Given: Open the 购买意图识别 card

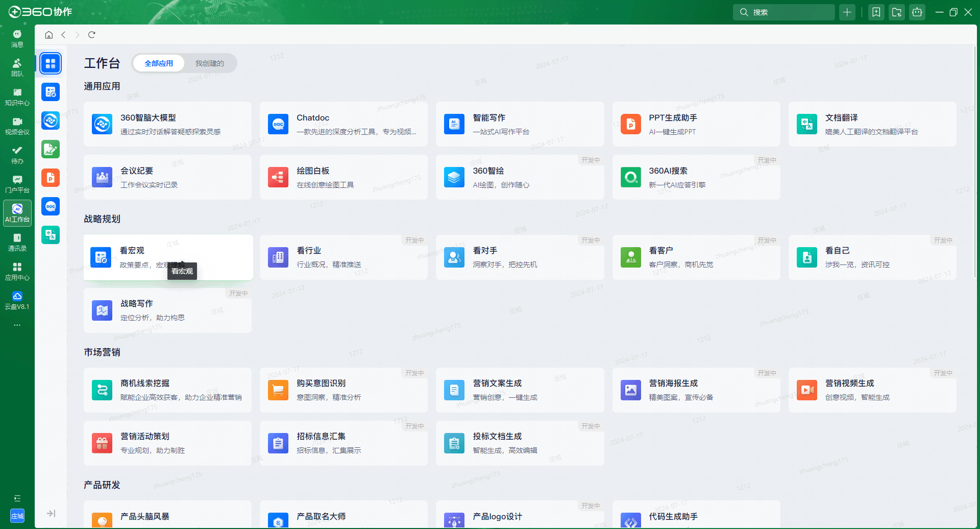Looking at the screenshot, I should tap(344, 390).
